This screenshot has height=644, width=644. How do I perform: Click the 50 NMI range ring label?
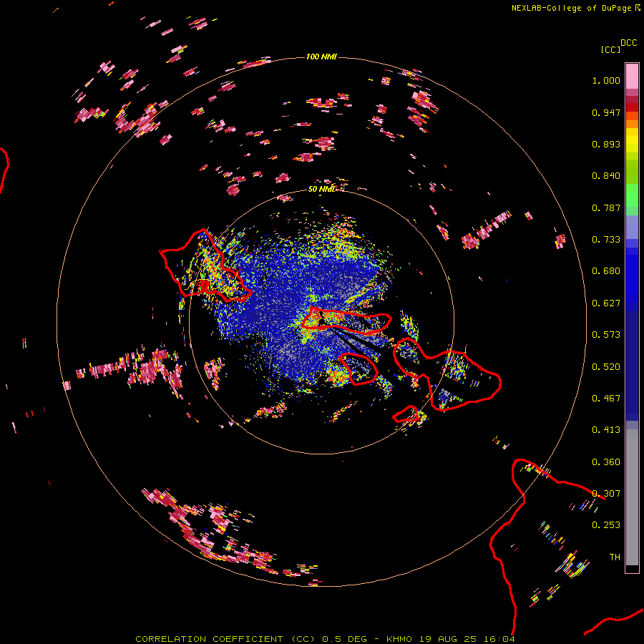pos(321,189)
